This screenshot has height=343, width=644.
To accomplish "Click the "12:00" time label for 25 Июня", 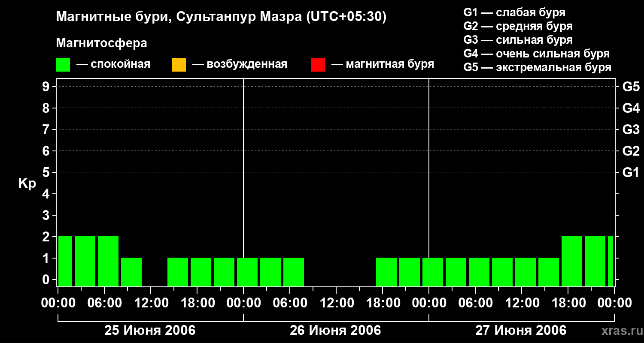I will tap(151, 303).
